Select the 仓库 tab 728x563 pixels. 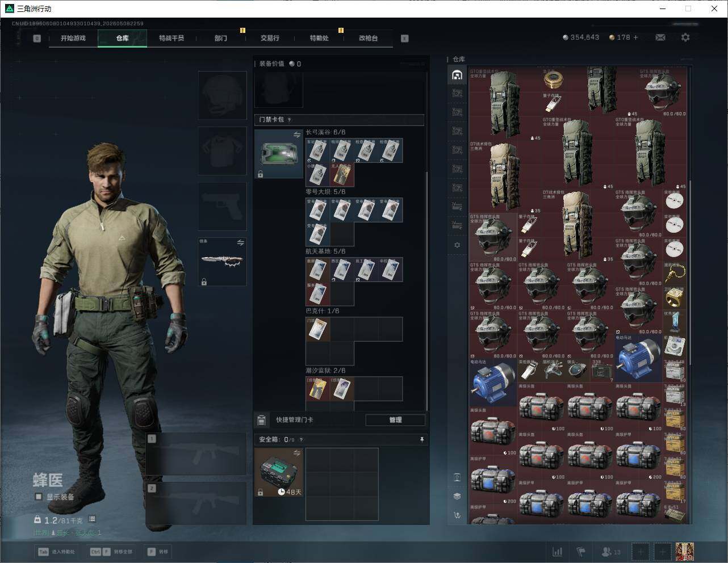pyautogui.click(x=123, y=38)
